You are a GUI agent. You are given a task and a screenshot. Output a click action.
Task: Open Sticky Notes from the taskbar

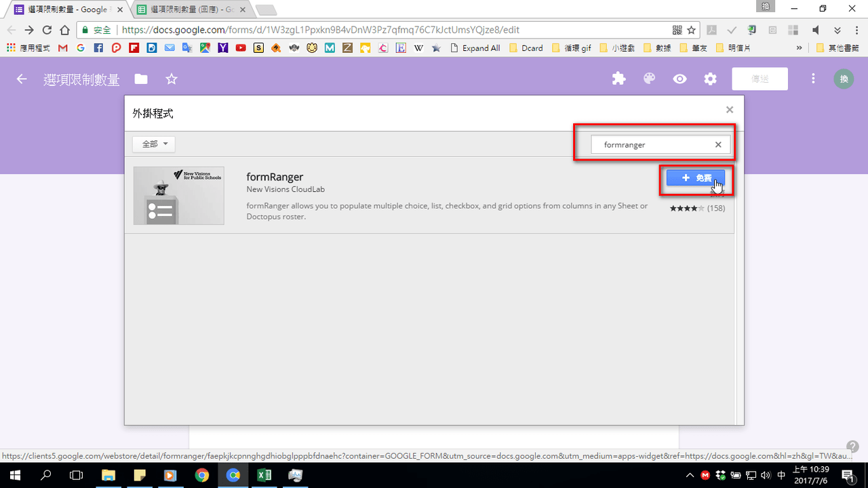(140, 475)
